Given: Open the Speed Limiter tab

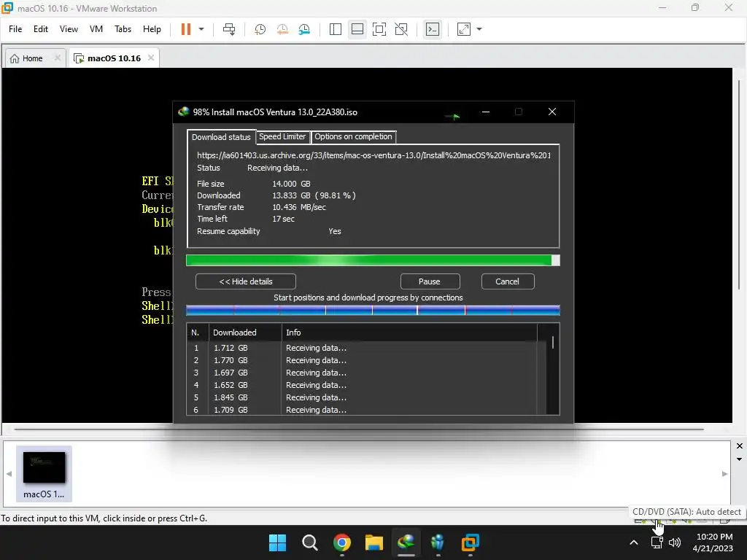Looking at the screenshot, I should click(282, 136).
